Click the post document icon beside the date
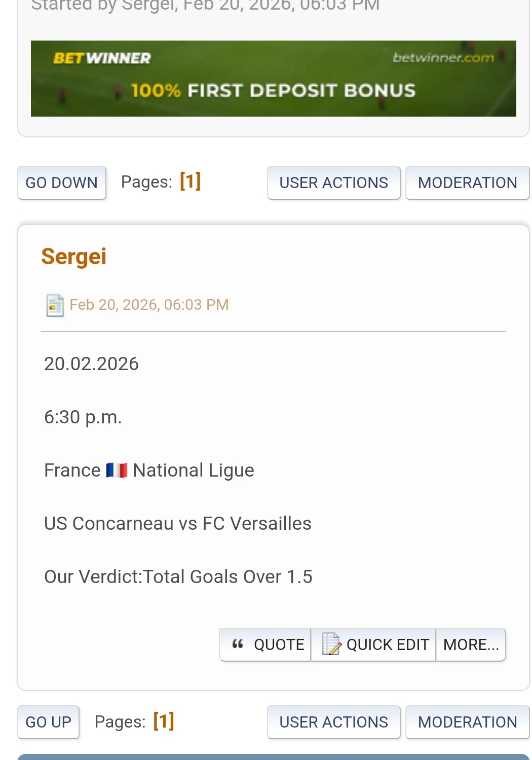The image size is (532, 760). tap(55, 305)
